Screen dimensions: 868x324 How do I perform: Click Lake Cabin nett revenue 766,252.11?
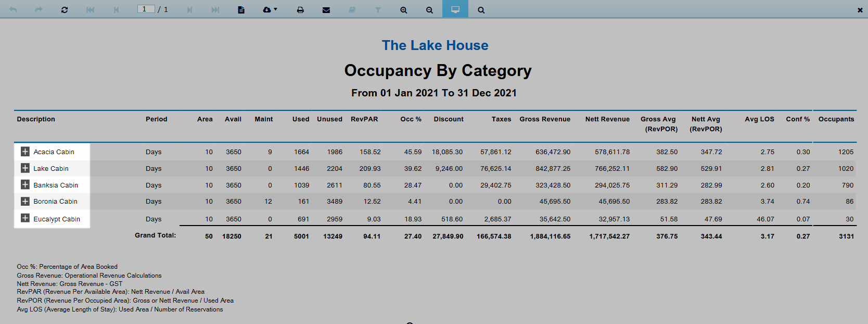point(612,169)
